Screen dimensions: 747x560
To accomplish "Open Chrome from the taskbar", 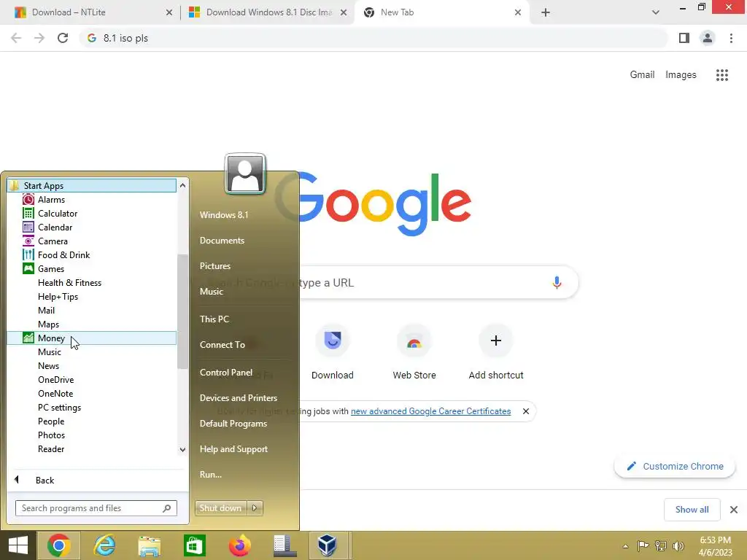I will pos(58,545).
